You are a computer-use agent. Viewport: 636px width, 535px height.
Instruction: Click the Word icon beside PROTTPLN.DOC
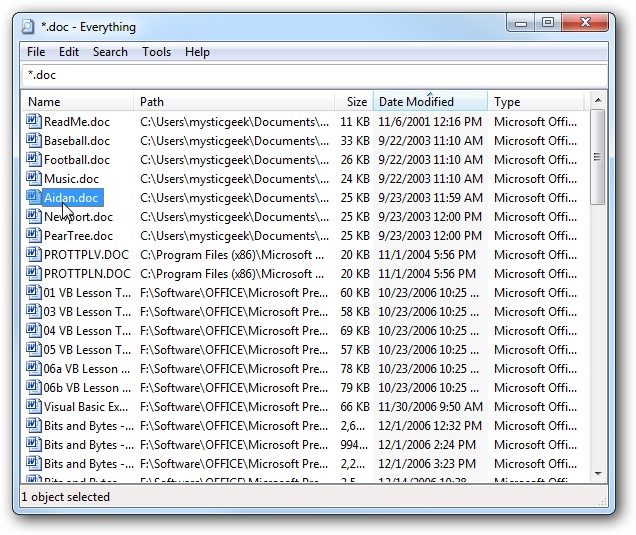pyautogui.click(x=34, y=273)
